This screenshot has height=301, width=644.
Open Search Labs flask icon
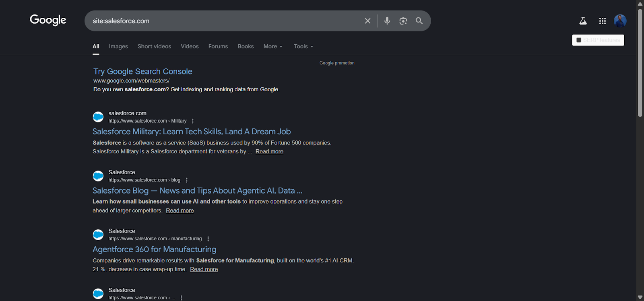click(583, 21)
